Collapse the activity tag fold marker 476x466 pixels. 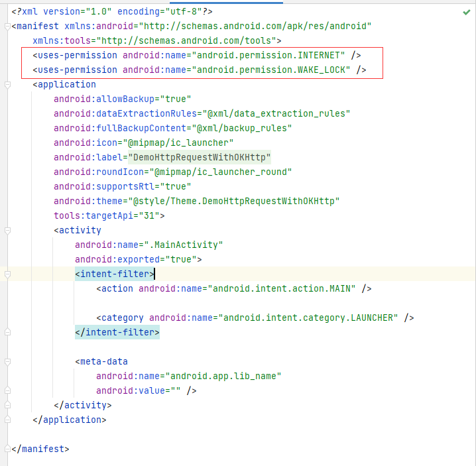click(8, 231)
